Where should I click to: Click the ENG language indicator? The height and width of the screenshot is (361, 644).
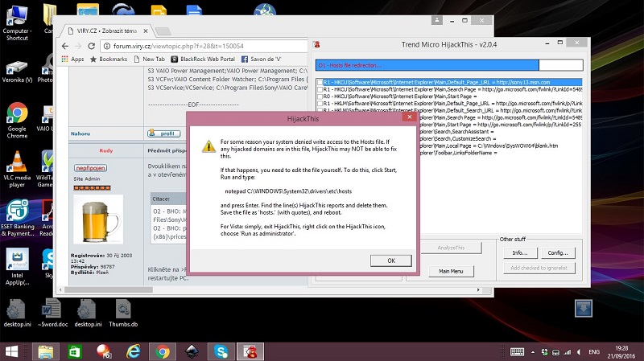594,352
